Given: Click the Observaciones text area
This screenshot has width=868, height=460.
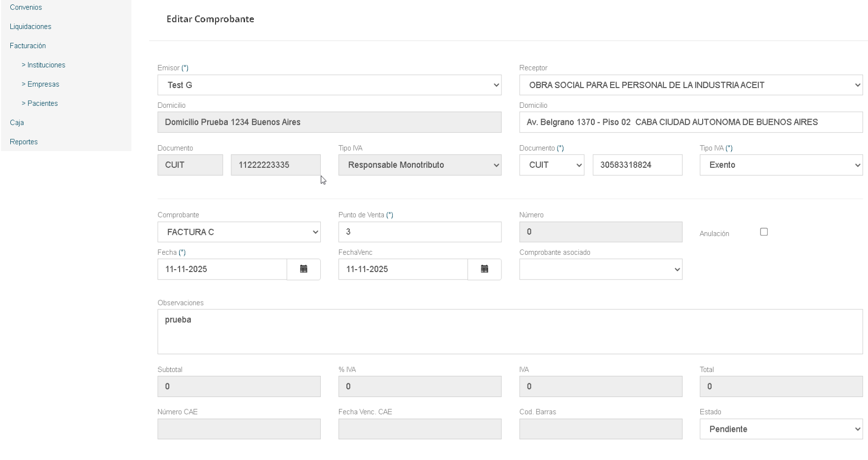Looking at the screenshot, I should (510, 332).
